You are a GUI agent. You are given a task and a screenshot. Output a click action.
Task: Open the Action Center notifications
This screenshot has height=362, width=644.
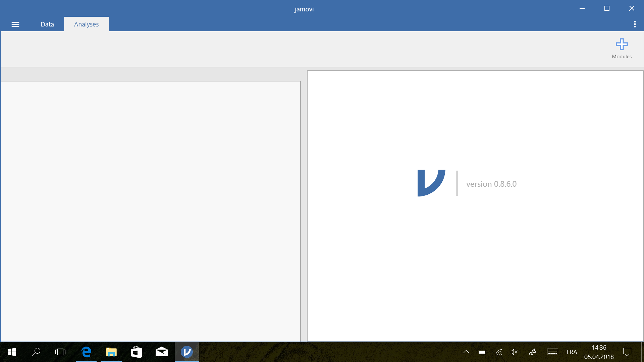pos(627,352)
